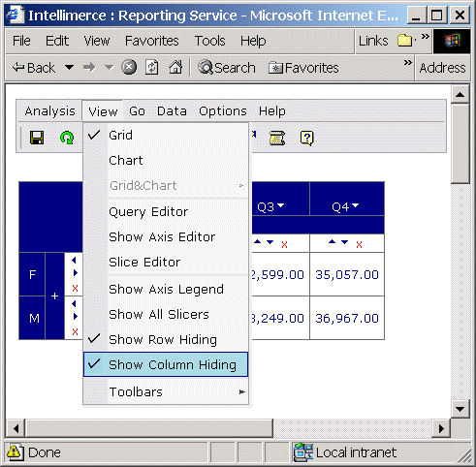This screenshot has width=476, height=467.
Task: Click row M left arrow
Action: [74, 303]
